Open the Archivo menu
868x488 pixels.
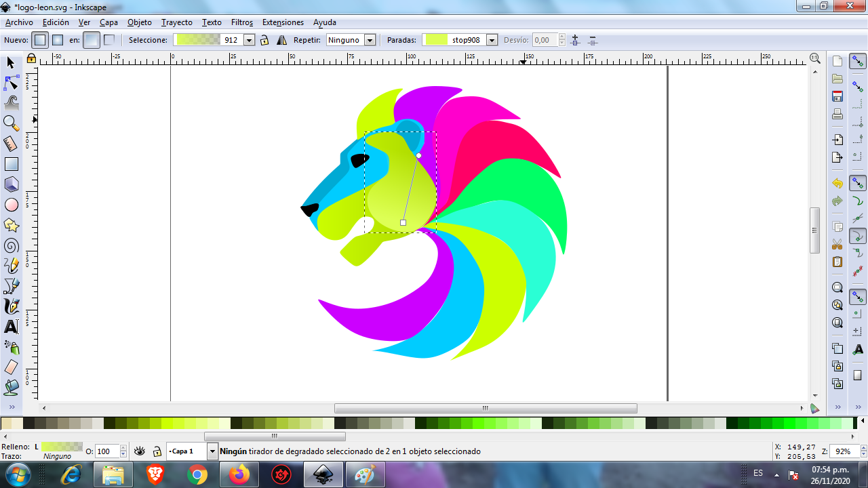point(19,22)
